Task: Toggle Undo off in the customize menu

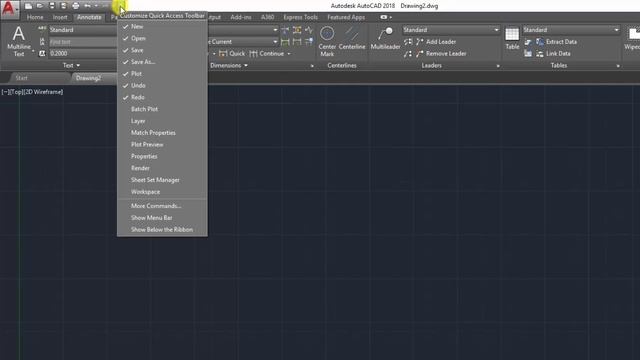Action: click(162, 86)
